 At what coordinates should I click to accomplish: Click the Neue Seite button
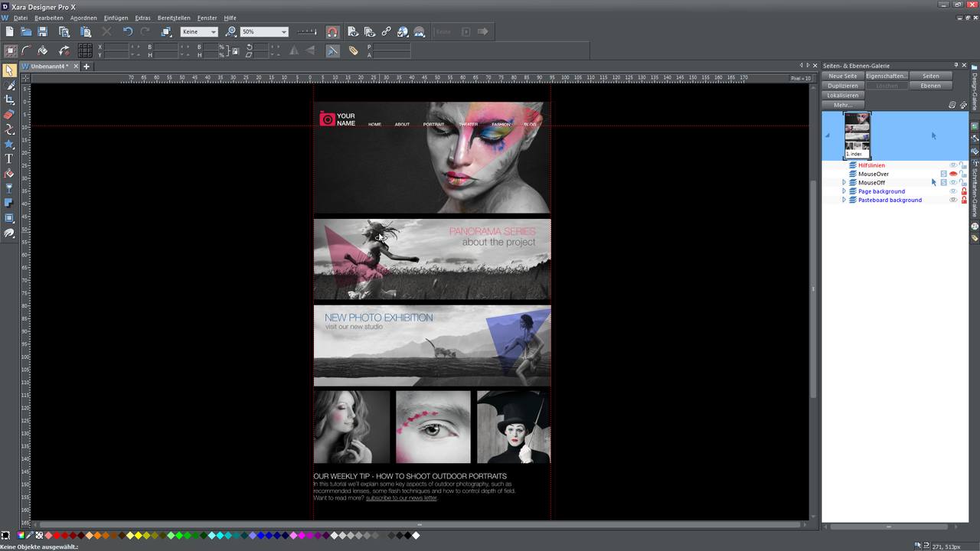(x=842, y=76)
